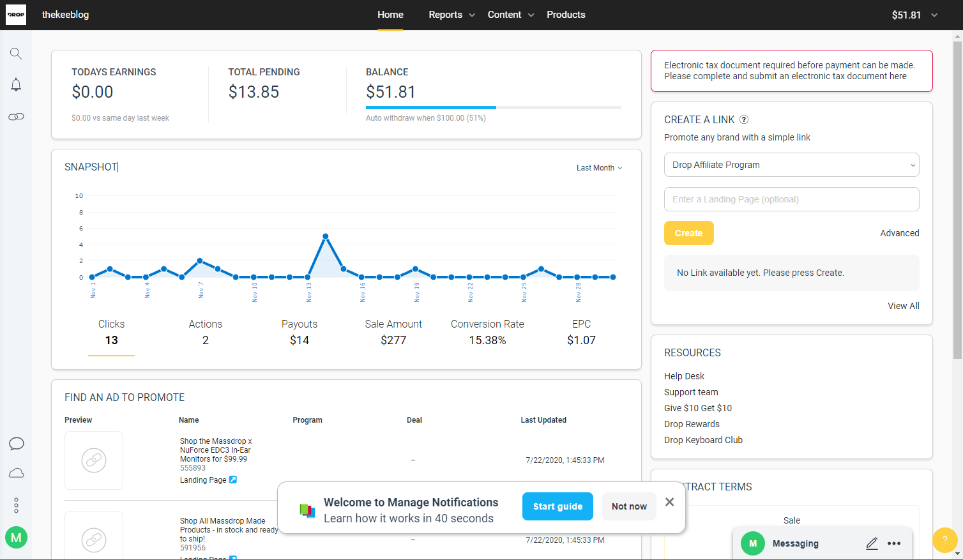Click the Nov 7 chart data point
The height and width of the screenshot is (560, 963).
tap(200, 261)
